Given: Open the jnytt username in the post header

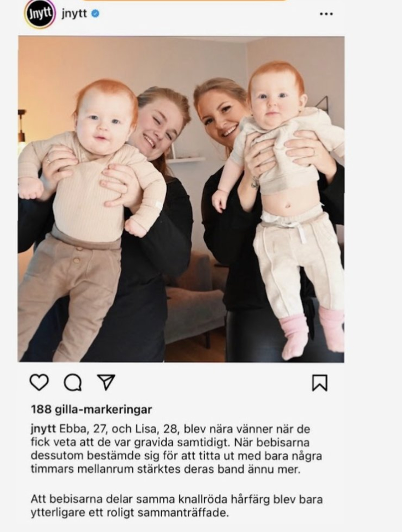Looking at the screenshot, I should tap(74, 14).
